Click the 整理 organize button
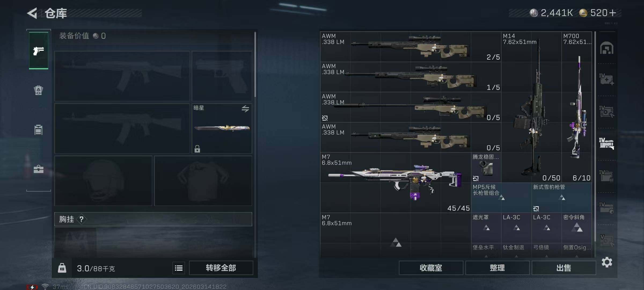The width and height of the screenshot is (644, 290). pyautogui.click(x=497, y=268)
